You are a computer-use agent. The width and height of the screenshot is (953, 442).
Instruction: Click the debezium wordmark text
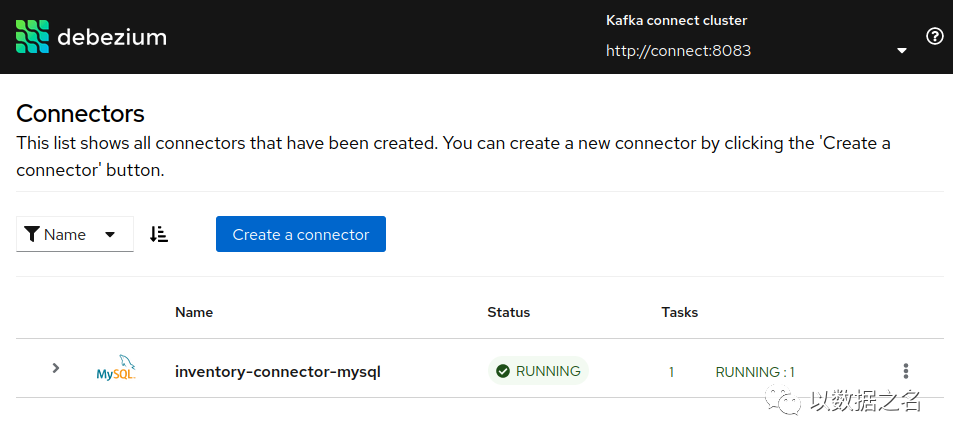pyautogui.click(x=112, y=38)
